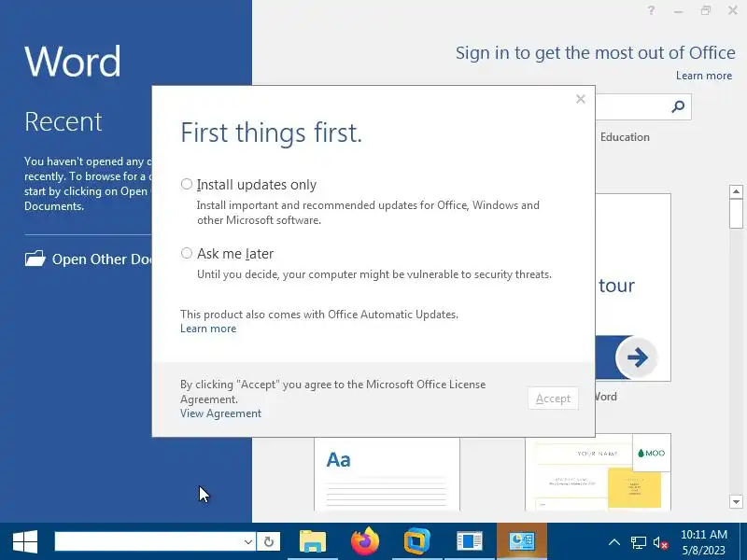Image resolution: width=747 pixels, height=560 pixels.
Task: Open the VMware app on the taskbar
Action: coord(416,541)
